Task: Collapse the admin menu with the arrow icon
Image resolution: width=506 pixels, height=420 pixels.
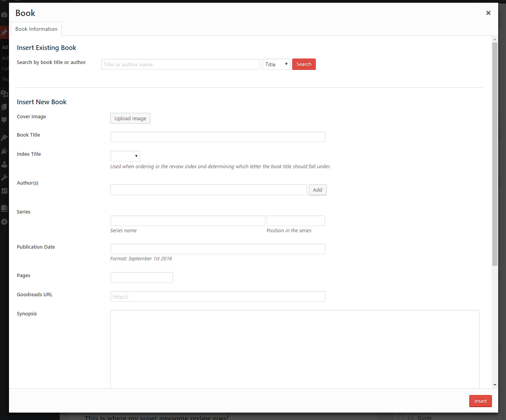Action: click(x=4, y=222)
